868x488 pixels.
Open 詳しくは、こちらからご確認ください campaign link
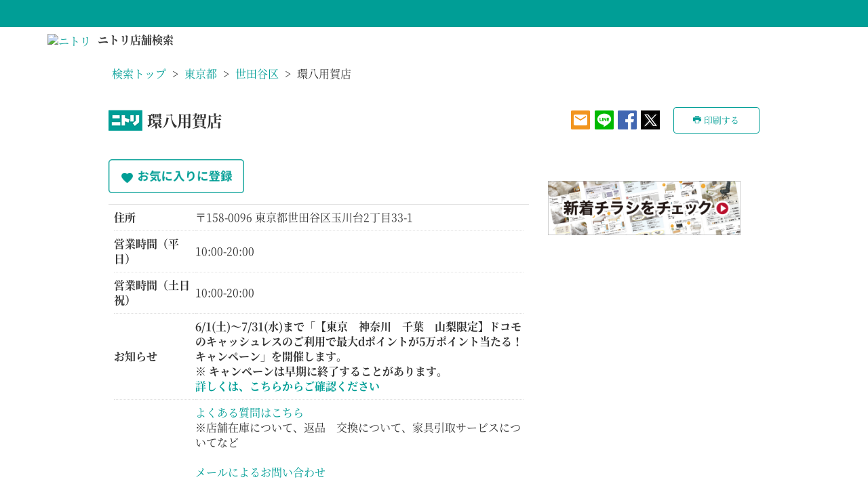coord(288,386)
